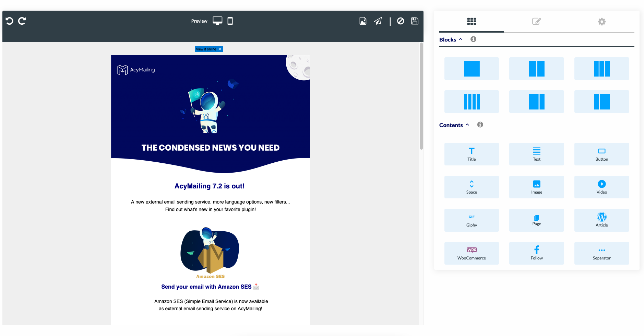
Task: Insert a two-column layout block
Action: click(536, 69)
